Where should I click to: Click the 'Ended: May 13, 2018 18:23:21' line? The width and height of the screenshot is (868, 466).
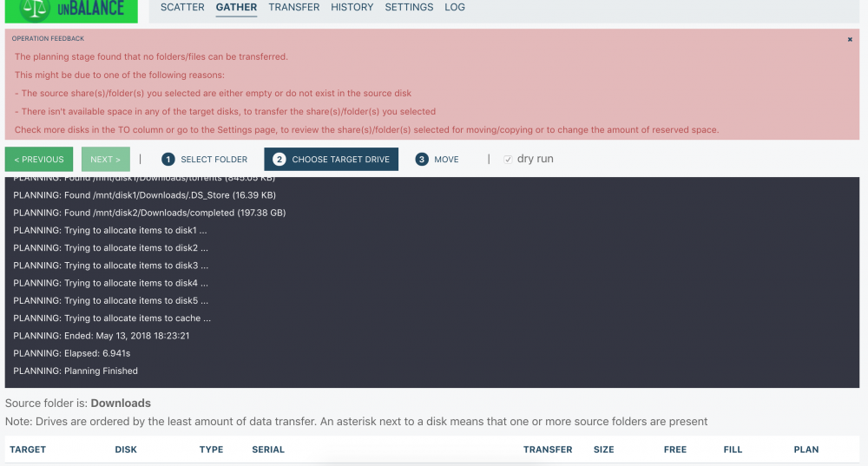click(102, 335)
